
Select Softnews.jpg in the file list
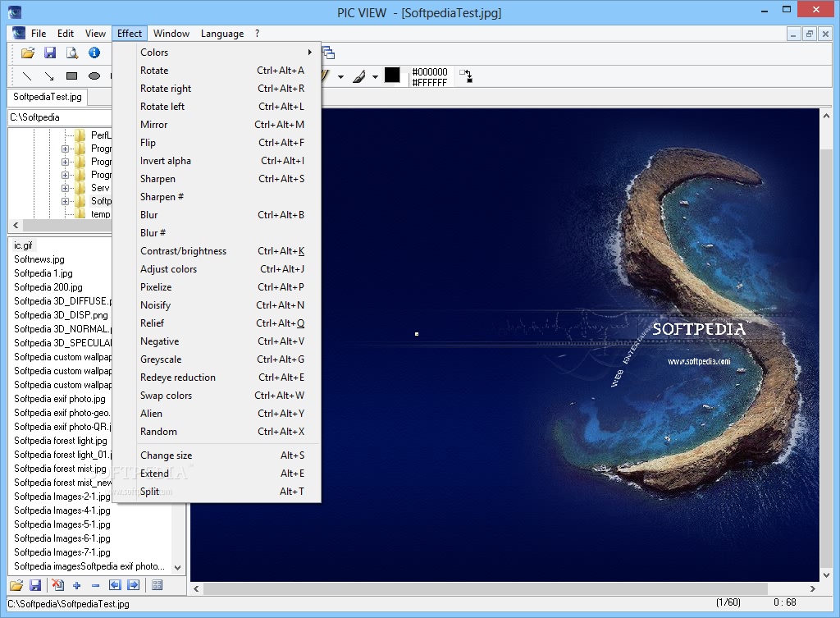point(39,259)
